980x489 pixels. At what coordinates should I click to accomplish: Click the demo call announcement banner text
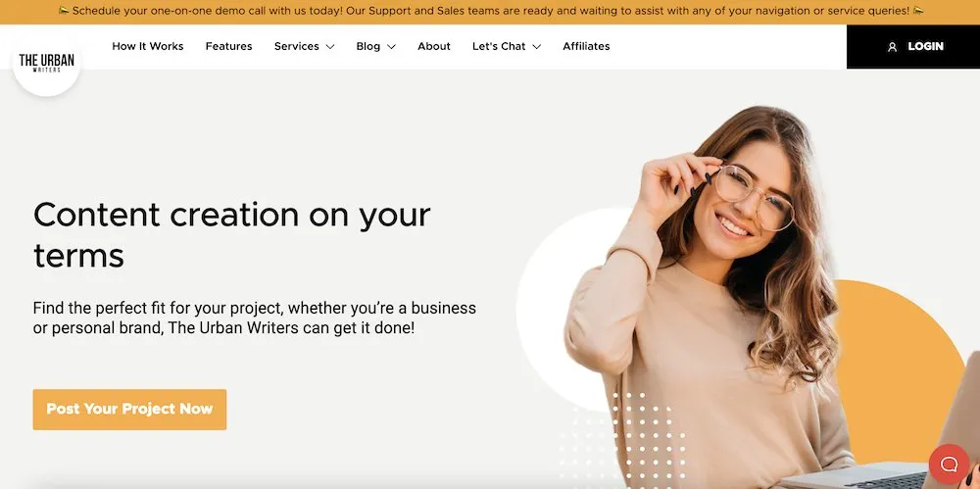pyautogui.click(x=491, y=11)
